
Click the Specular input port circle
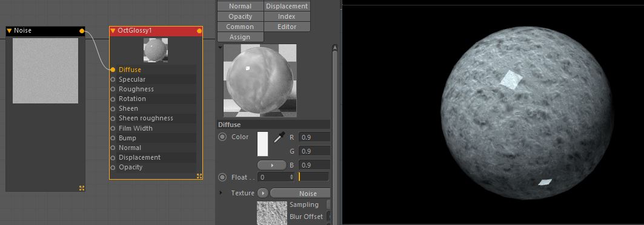coord(113,79)
